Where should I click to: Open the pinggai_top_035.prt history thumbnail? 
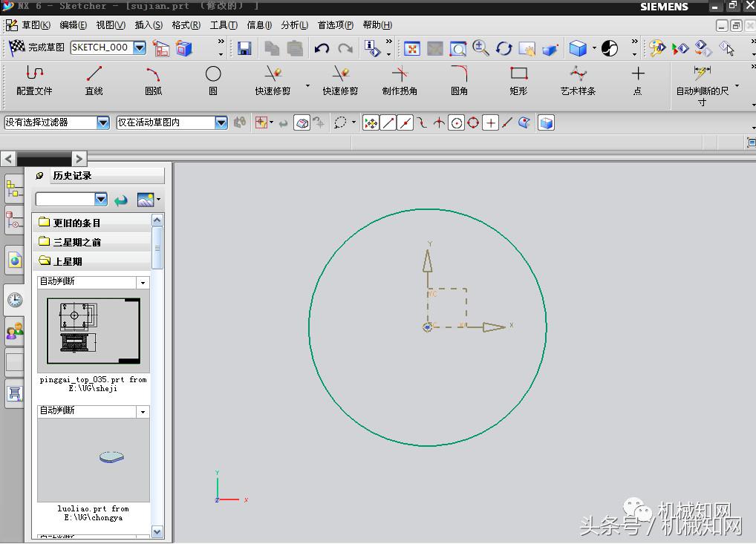pyautogui.click(x=93, y=330)
